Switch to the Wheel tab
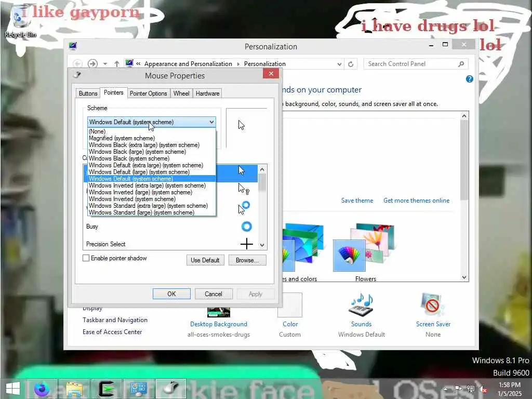This screenshot has width=532, height=399. point(181,94)
